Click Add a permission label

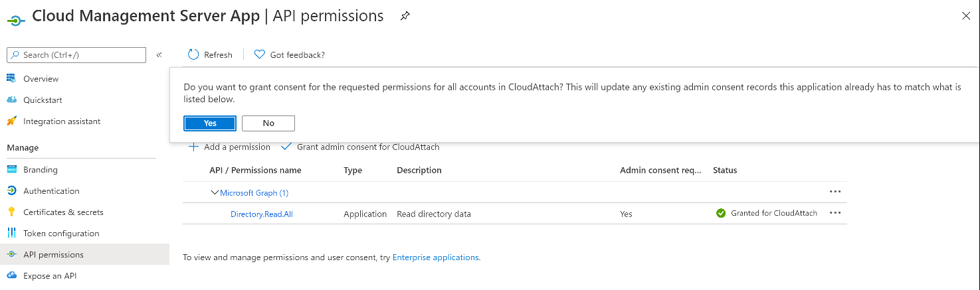pyautogui.click(x=237, y=147)
